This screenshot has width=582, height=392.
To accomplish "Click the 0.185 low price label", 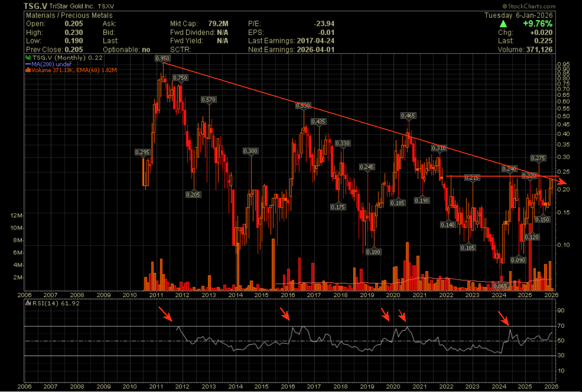I will pos(398,203).
